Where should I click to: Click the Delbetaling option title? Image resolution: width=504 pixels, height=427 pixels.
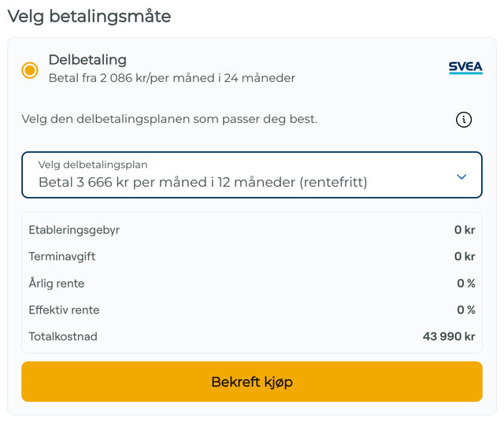87,60
